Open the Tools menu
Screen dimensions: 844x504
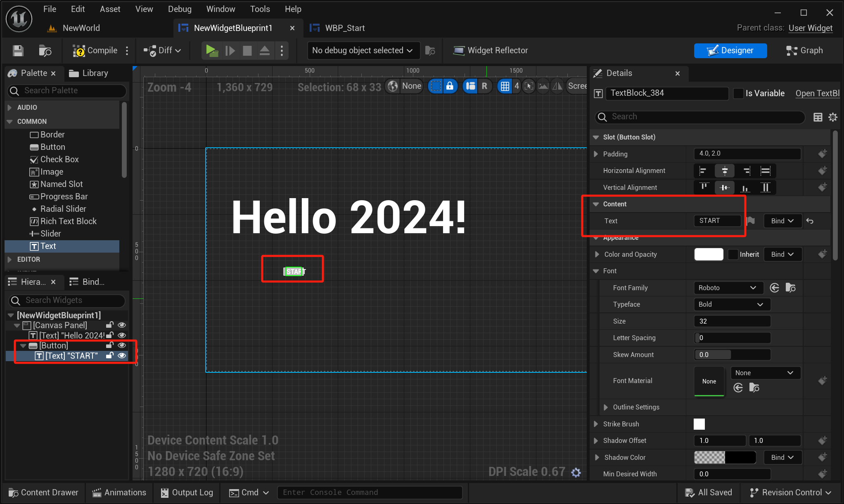coord(260,9)
